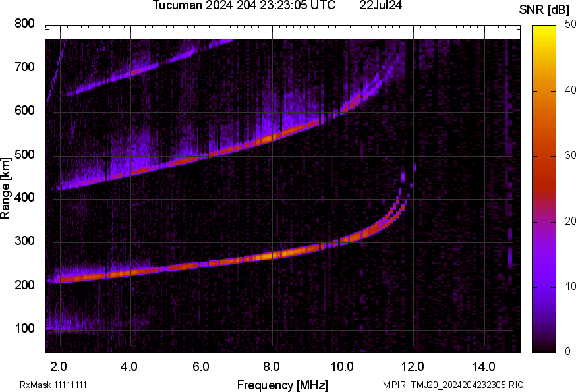Viewport: 576px width, 392px height.
Task: Click the range tick label '700'
Action: pos(24,67)
